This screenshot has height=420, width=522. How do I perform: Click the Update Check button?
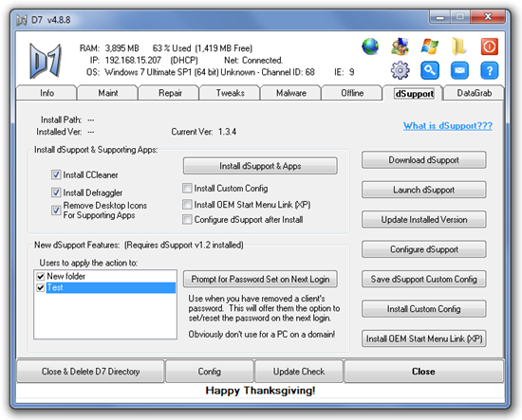(x=299, y=371)
